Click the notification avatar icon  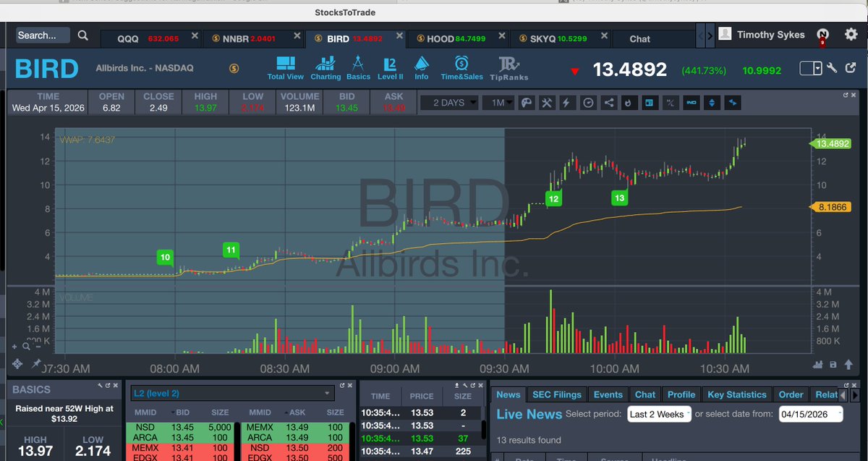pyautogui.click(x=822, y=35)
